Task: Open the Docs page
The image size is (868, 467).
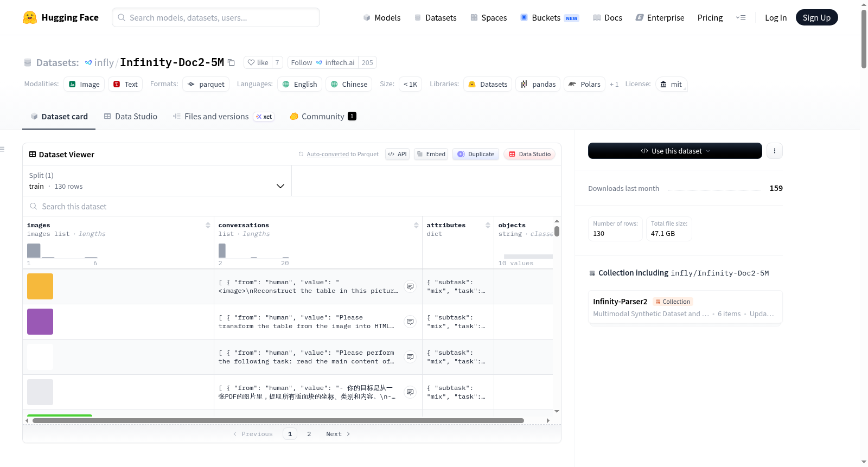Action: [608, 17]
